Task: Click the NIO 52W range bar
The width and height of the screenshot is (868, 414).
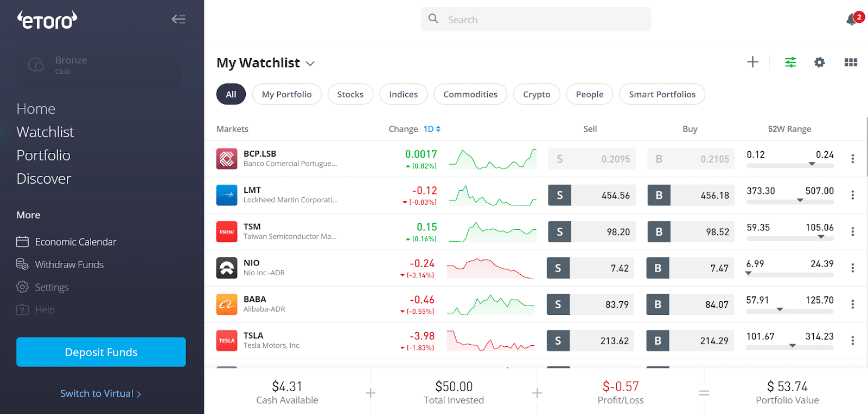Action: (x=789, y=275)
